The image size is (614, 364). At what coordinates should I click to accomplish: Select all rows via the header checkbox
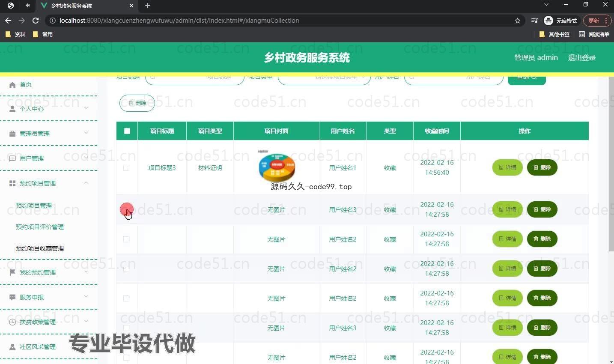127,131
